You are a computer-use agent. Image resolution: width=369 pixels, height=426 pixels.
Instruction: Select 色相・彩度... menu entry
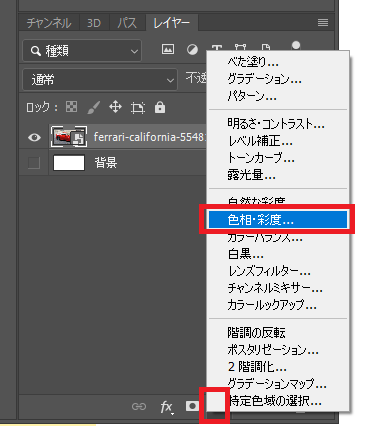pos(278,220)
